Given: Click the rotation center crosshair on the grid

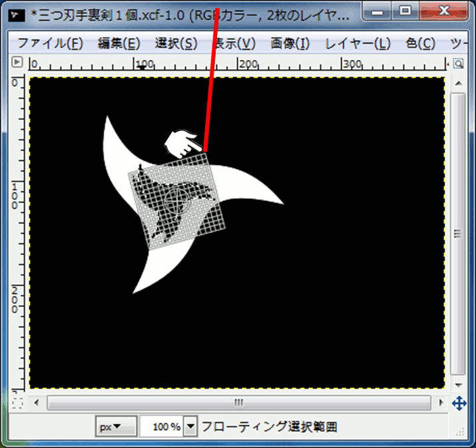Looking at the screenshot, I should pos(176,198).
